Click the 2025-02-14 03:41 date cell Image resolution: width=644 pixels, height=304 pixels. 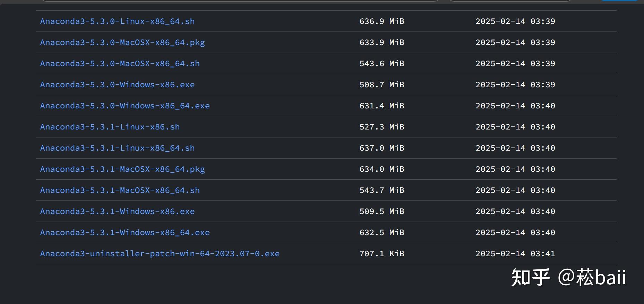point(515,253)
